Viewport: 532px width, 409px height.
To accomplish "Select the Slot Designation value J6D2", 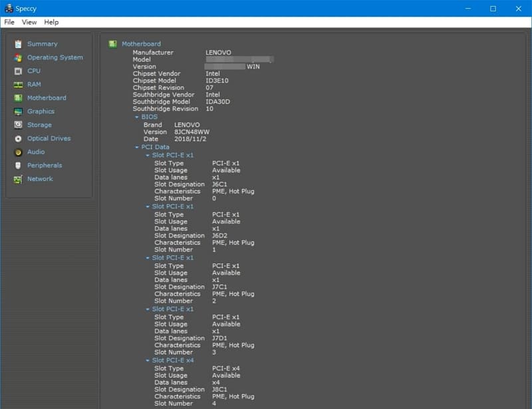I will [x=219, y=235].
